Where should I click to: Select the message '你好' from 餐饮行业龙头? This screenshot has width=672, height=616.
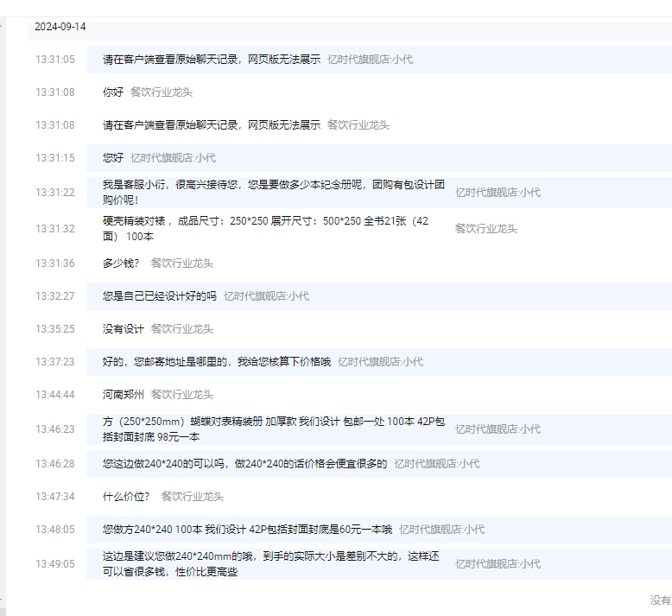[x=113, y=92]
